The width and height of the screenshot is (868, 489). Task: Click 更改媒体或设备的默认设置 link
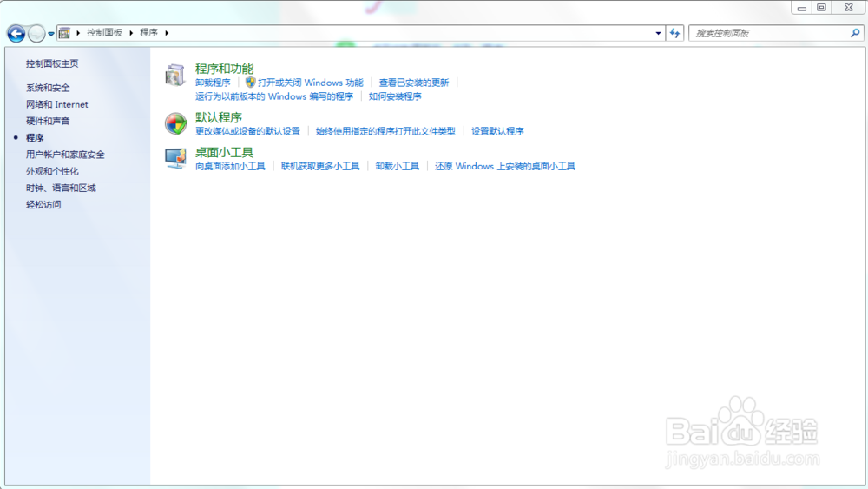click(x=247, y=131)
